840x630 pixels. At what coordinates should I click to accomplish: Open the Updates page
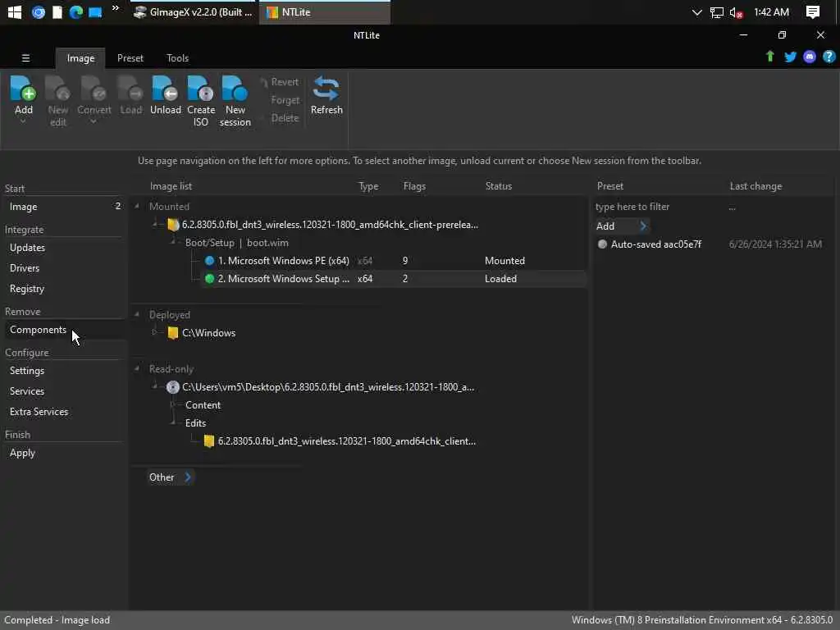coord(27,248)
